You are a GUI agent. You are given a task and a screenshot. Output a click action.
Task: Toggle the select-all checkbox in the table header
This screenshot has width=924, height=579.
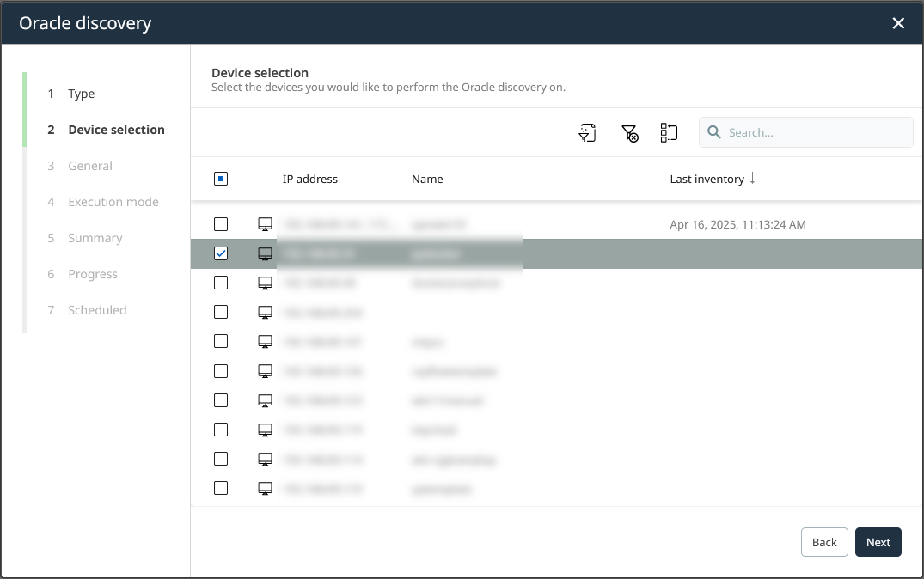(221, 178)
